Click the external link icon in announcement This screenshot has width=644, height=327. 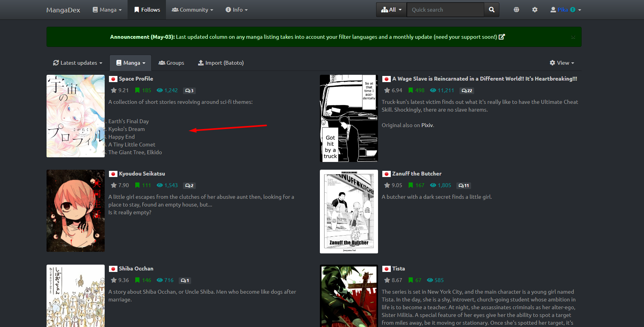pos(502,37)
